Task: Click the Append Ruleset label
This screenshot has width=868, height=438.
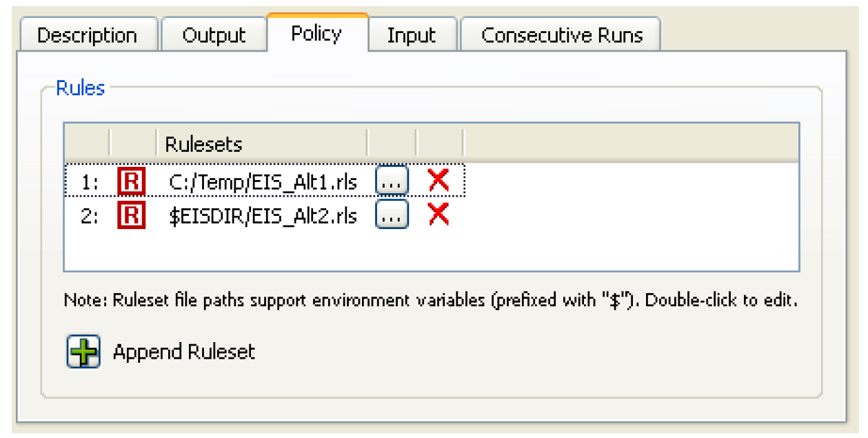Action: (x=184, y=352)
